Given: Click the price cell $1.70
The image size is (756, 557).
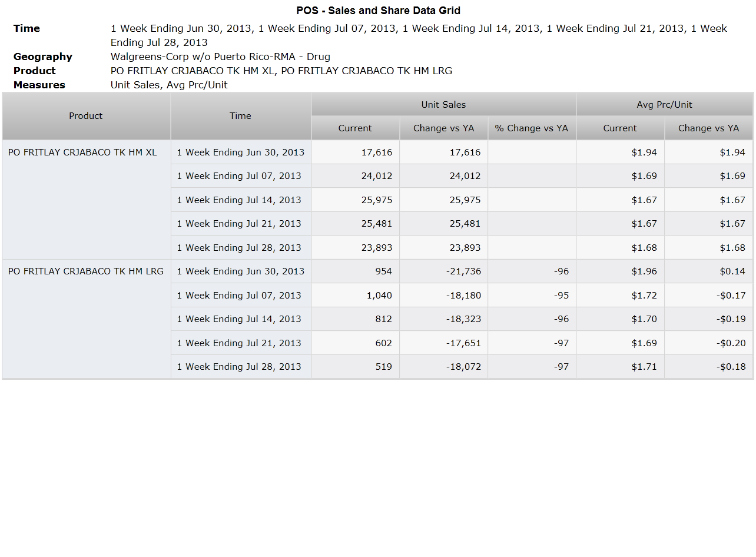Looking at the screenshot, I should coord(621,319).
